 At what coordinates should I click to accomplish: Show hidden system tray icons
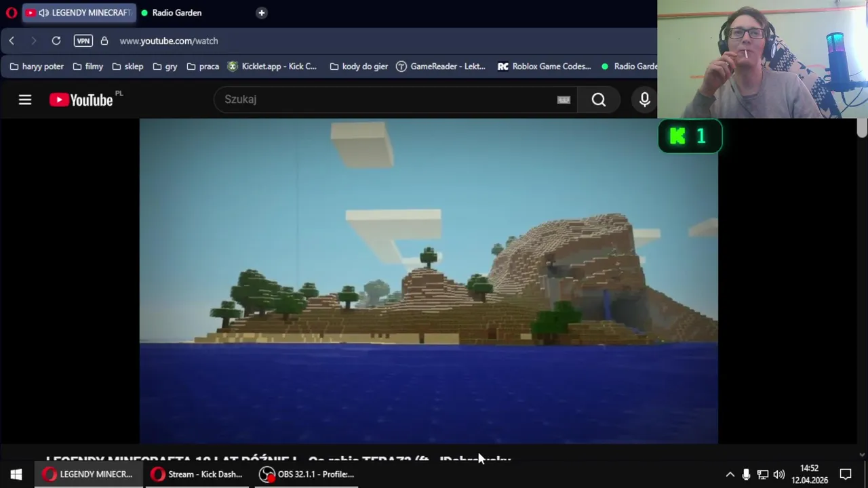click(x=730, y=474)
